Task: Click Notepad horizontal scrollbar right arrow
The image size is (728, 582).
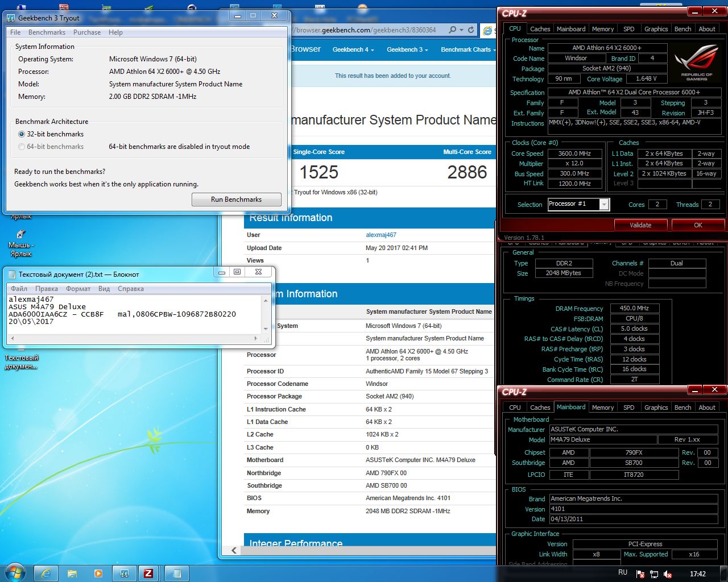Action: (x=255, y=338)
